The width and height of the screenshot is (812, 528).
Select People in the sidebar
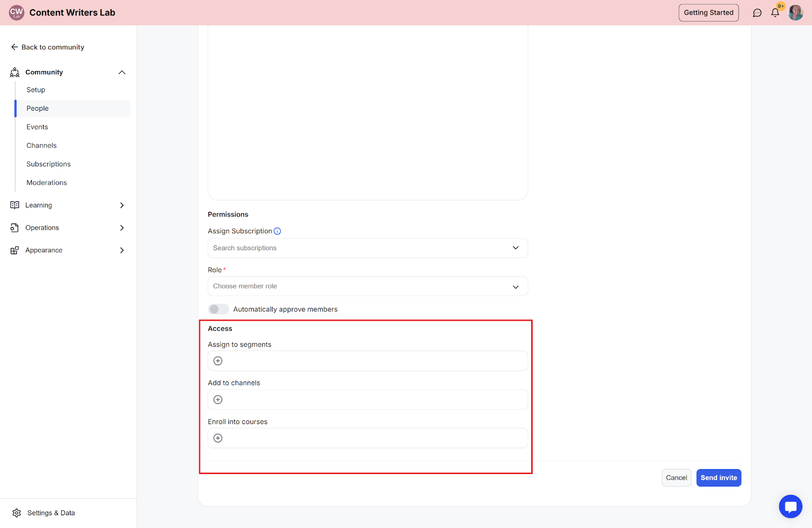pyautogui.click(x=73, y=109)
